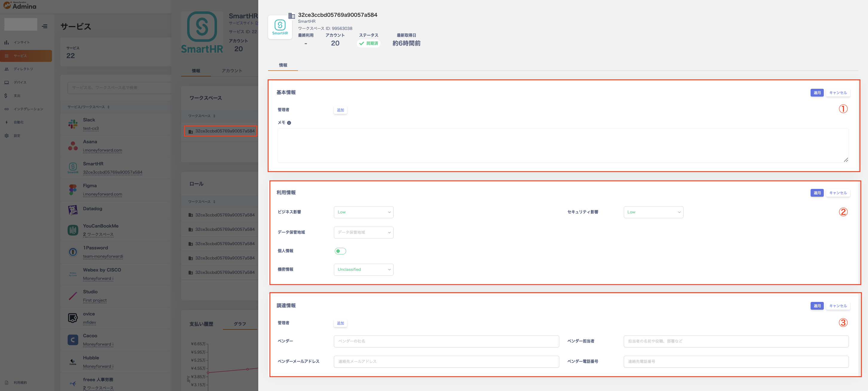Expand the data storage region (データ保管地域) dropdown
Viewport: 868px width, 391px height.
363,233
